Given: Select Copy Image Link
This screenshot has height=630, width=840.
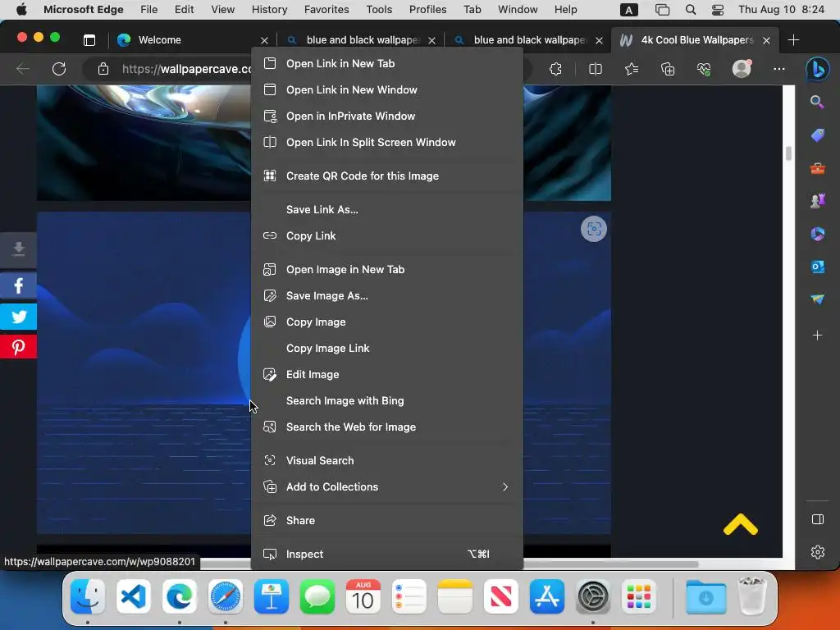Looking at the screenshot, I should point(387,349).
